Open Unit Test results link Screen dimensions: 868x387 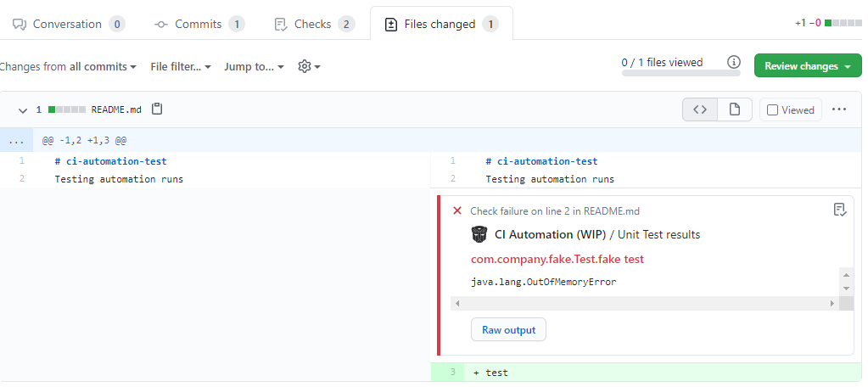click(x=658, y=235)
